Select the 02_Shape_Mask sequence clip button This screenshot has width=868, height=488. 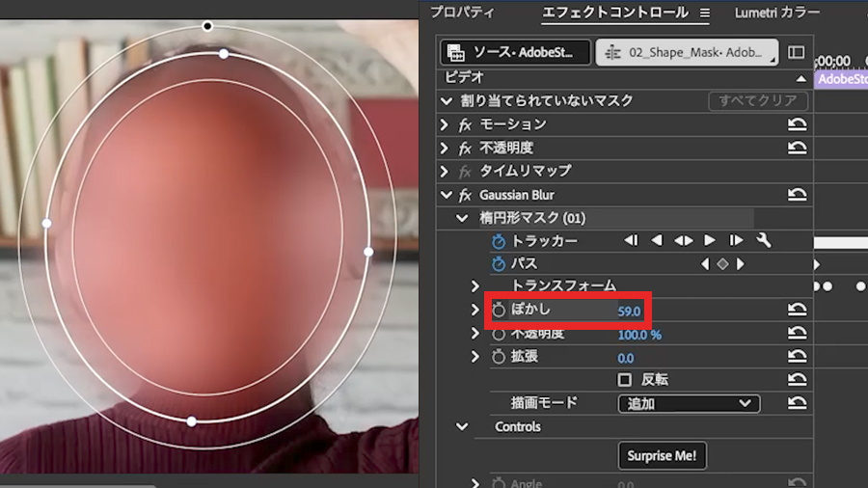tap(687, 53)
